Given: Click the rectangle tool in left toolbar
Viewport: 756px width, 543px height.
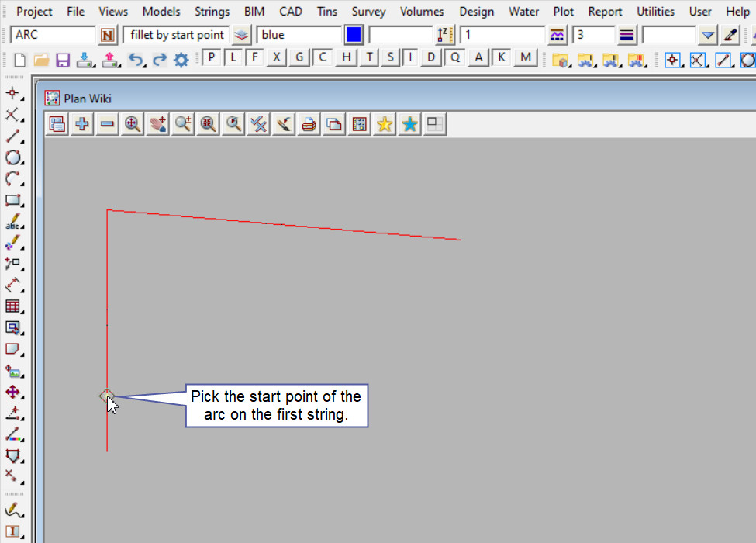Looking at the screenshot, I should pos(13,200).
